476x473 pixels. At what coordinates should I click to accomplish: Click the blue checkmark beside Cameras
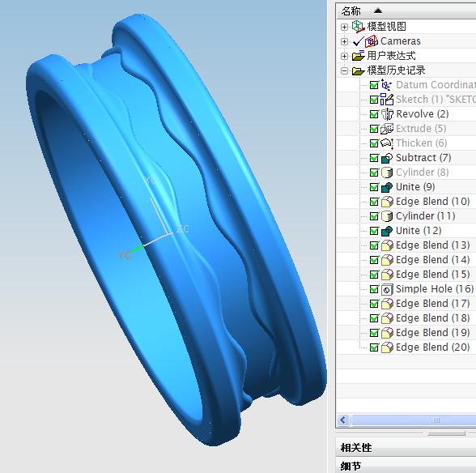click(358, 41)
